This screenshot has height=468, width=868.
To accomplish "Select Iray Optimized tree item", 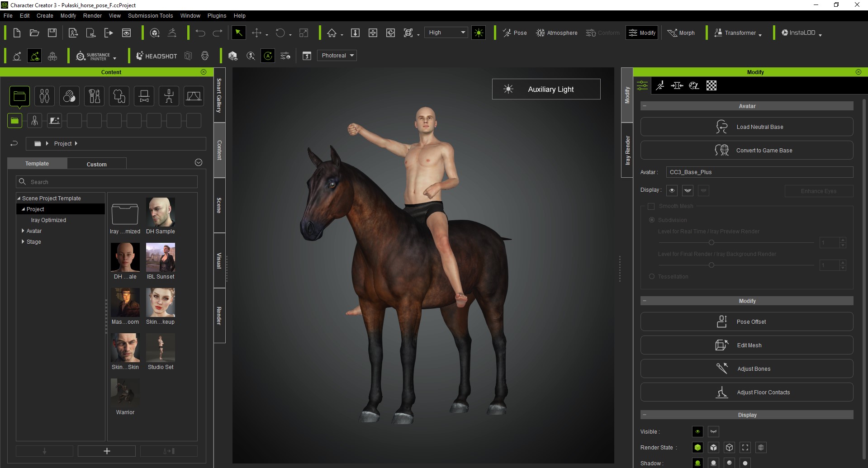I will [48, 220].
